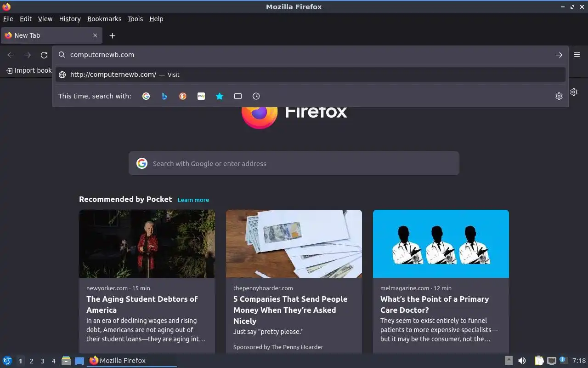Click the thepennyhoarder.com source label
588x368 pixels.
pyautogui.click(x=263, y=288)
